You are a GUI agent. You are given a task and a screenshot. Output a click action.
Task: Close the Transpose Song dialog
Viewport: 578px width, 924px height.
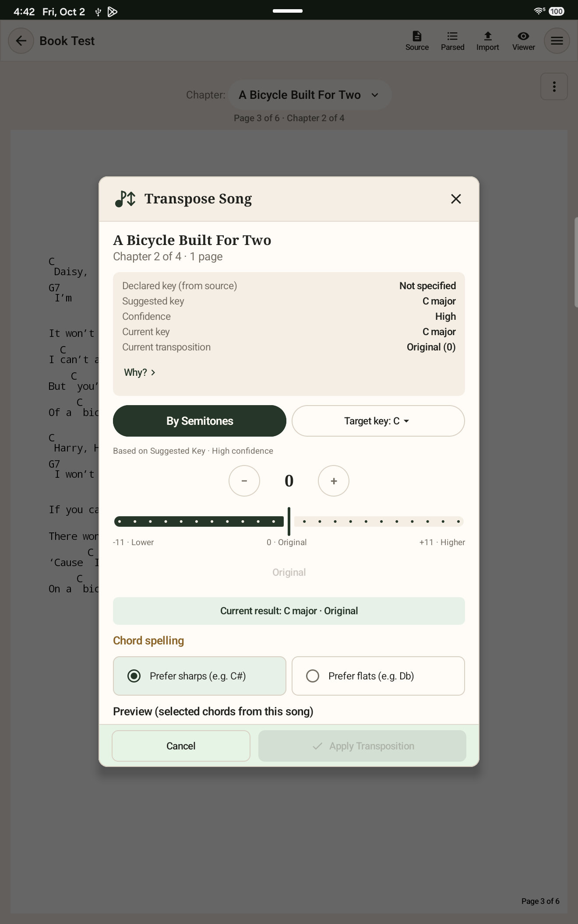[456, 199]
